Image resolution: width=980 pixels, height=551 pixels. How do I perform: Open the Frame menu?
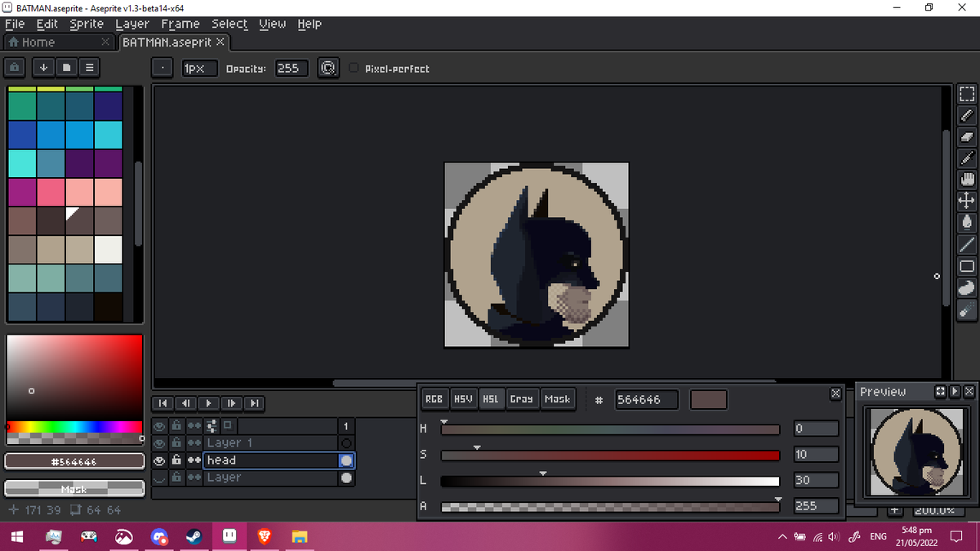[x=180, y=24]
